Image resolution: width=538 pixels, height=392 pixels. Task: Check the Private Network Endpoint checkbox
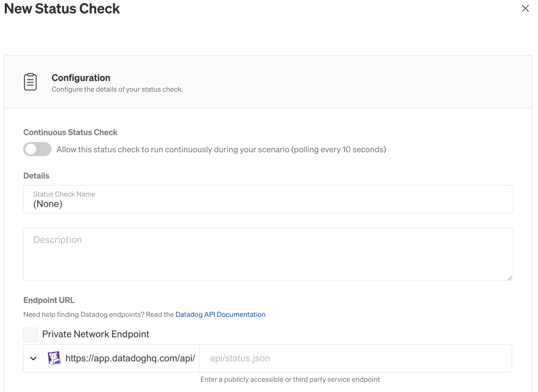[x=30, y=334]
